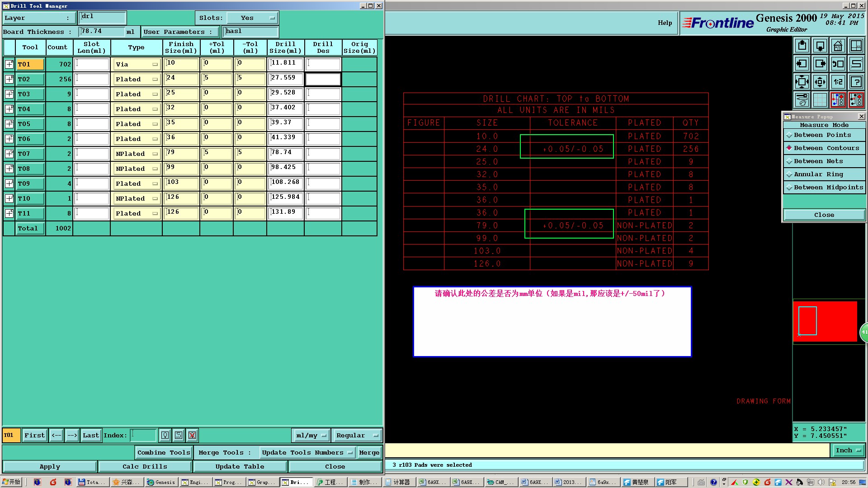
Task: Open T02 Plated type dropdown
Action: coord(137,80)
